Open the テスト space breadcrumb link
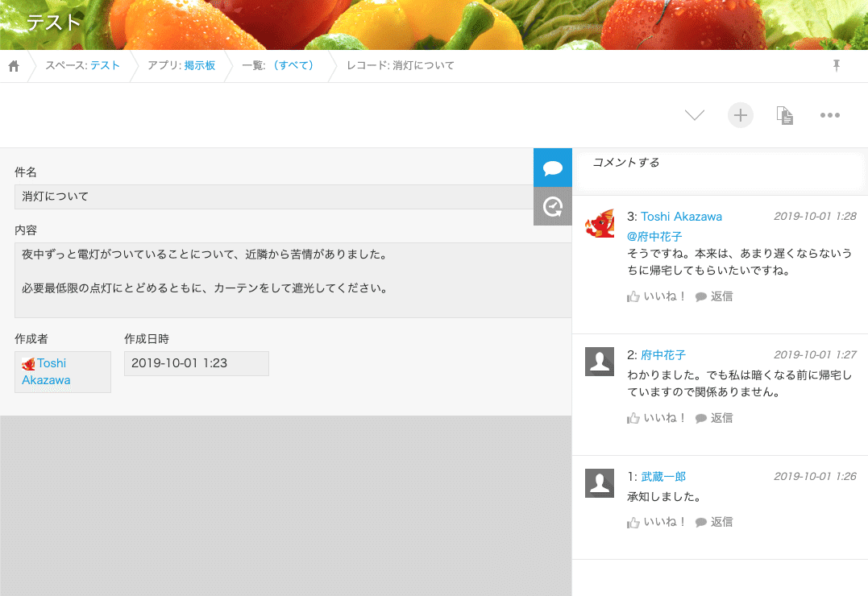Screen dimensions: 868x596 [x=105, y=65]
